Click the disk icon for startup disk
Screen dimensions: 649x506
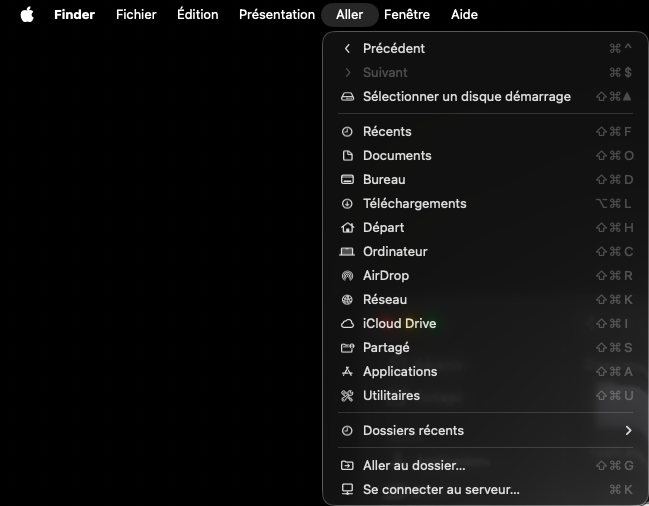pos(347,96)
